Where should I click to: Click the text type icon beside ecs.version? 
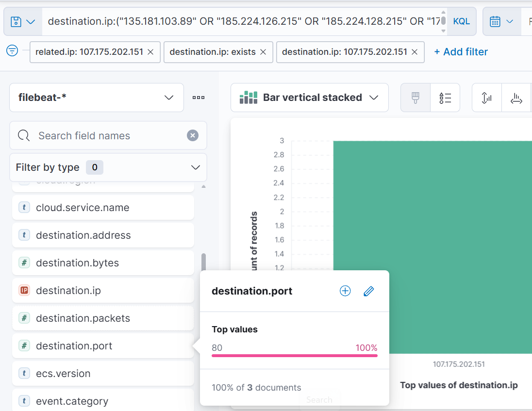24,373
